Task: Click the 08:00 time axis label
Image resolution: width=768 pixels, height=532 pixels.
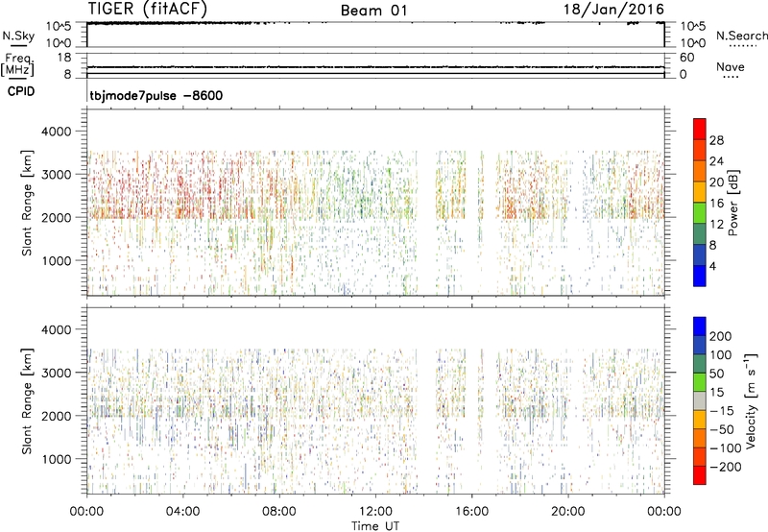Action: [279, 512]
